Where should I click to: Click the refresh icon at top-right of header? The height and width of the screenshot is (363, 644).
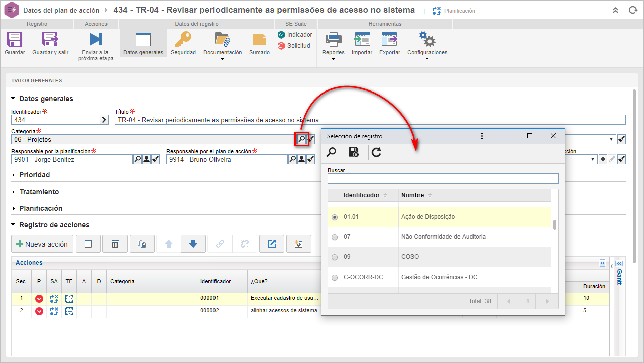(x=633, y=10)
